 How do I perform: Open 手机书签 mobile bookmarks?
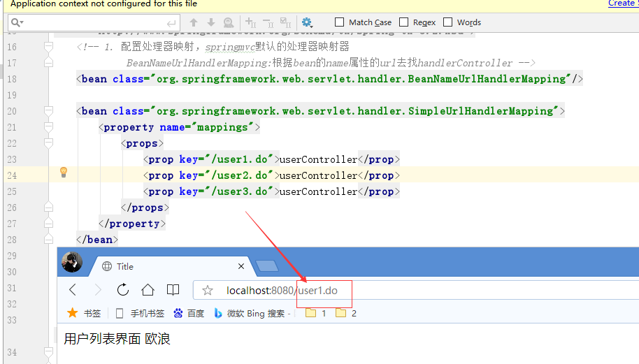click(140, 313)
